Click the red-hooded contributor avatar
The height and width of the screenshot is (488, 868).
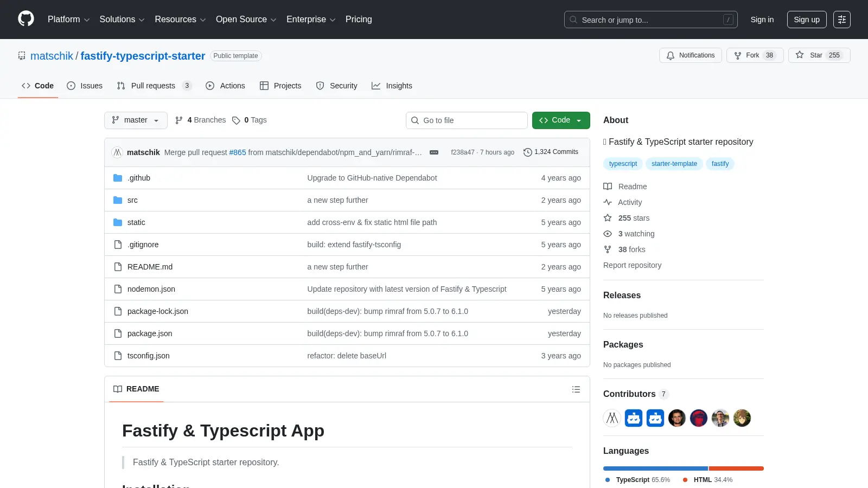(x=699, y=418)
